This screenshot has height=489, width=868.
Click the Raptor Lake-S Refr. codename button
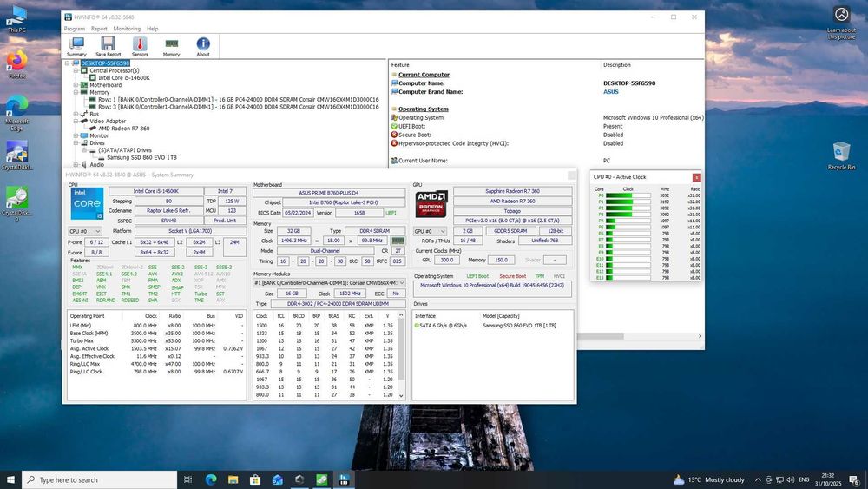pyautogui.click(x=168, y=210)
